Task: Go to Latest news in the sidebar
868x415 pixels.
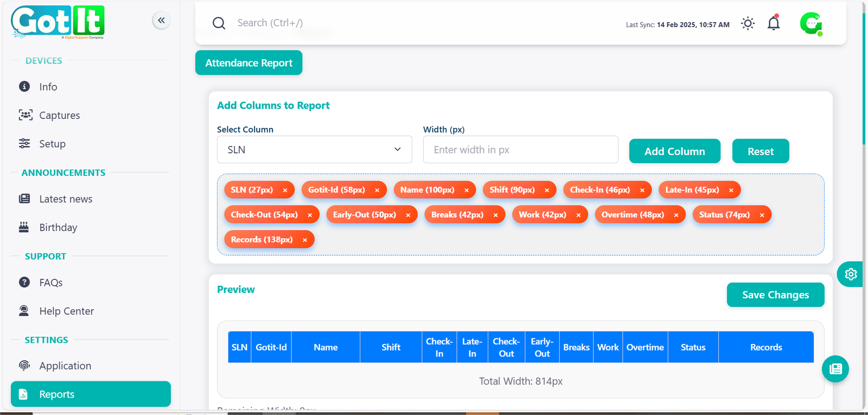Action: (x=66, y=199)
